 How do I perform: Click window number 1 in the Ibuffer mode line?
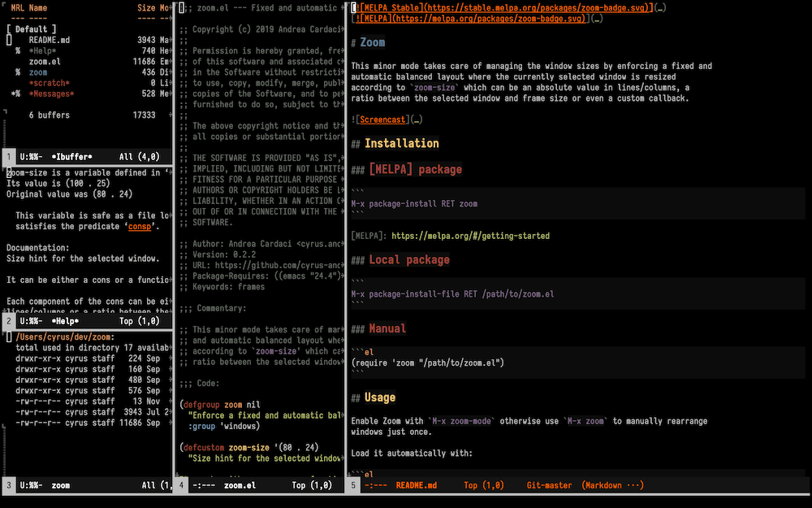pyautogui.click(x=9, y=157)
